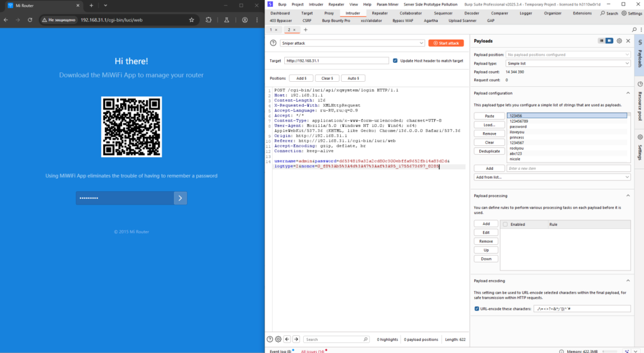Open the Param Miner menu
Viewport: 644px width, 353px height.
point(387,4)
